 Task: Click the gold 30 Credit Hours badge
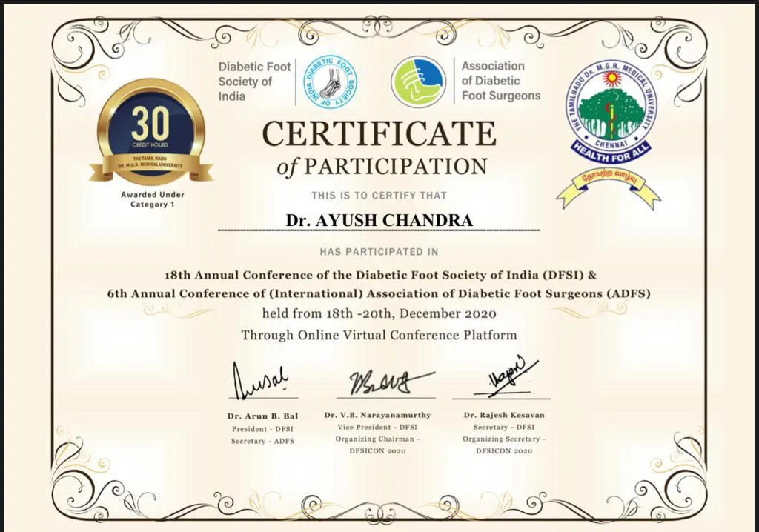click(x=151, y=133)
